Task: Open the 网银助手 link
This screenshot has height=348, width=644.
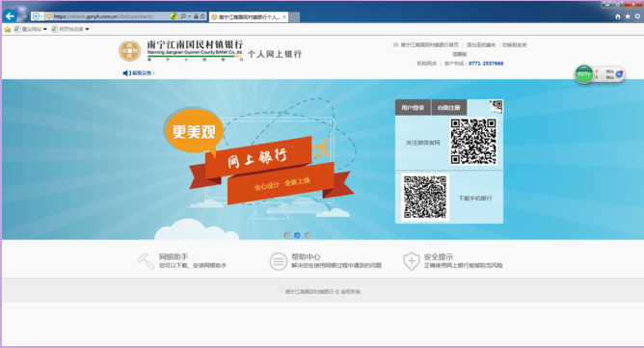Action: [x=174, y=256]
